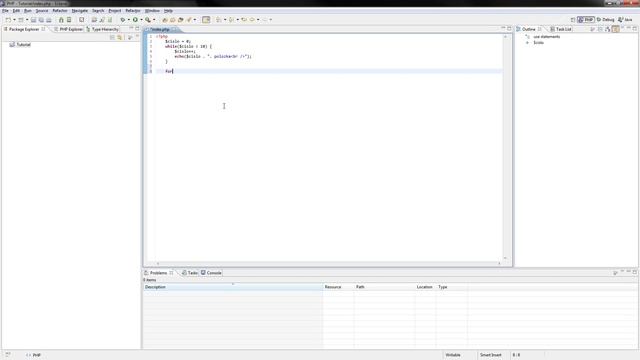Select the Outline tab
Screen dimensions: 640x360
529,29
